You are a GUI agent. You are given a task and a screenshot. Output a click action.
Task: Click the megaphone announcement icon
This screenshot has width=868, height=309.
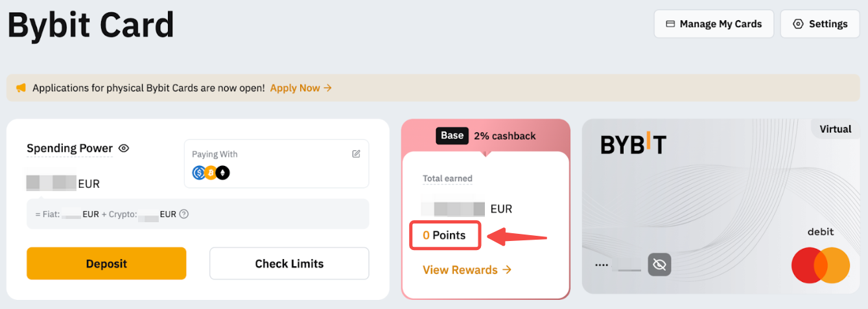click(21, 88)
